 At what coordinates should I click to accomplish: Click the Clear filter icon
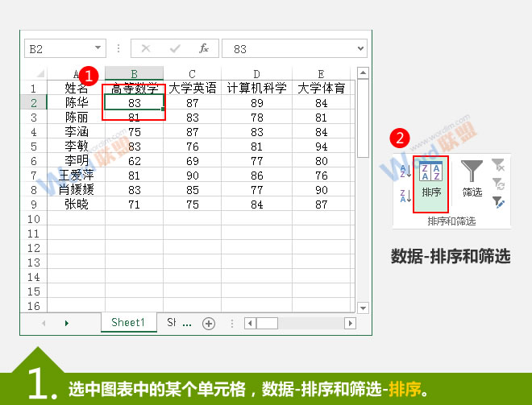[x=497, y=165]
